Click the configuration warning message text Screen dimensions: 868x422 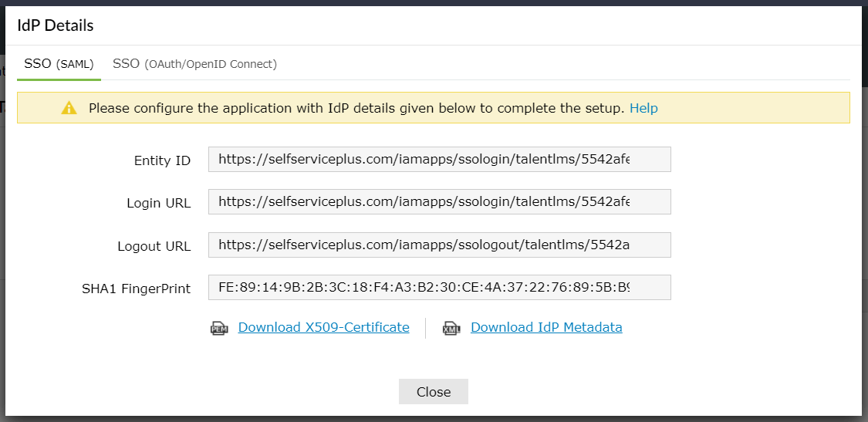(356, 108)
